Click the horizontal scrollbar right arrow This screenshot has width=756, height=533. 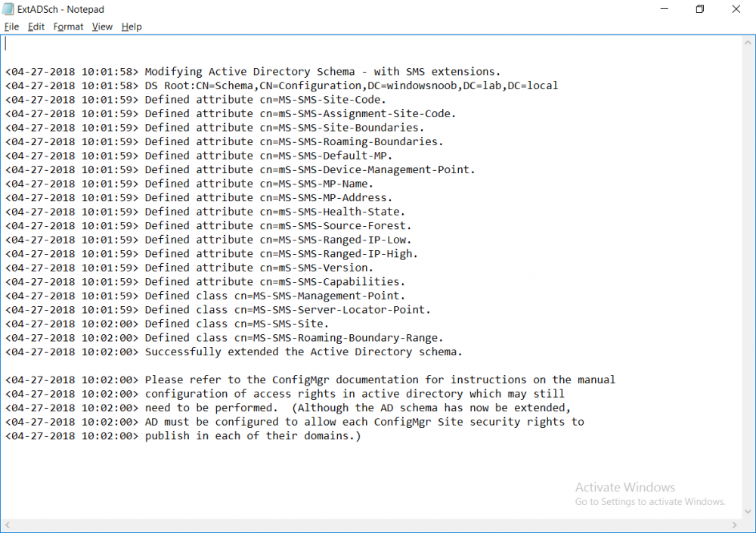click(735, 525)
